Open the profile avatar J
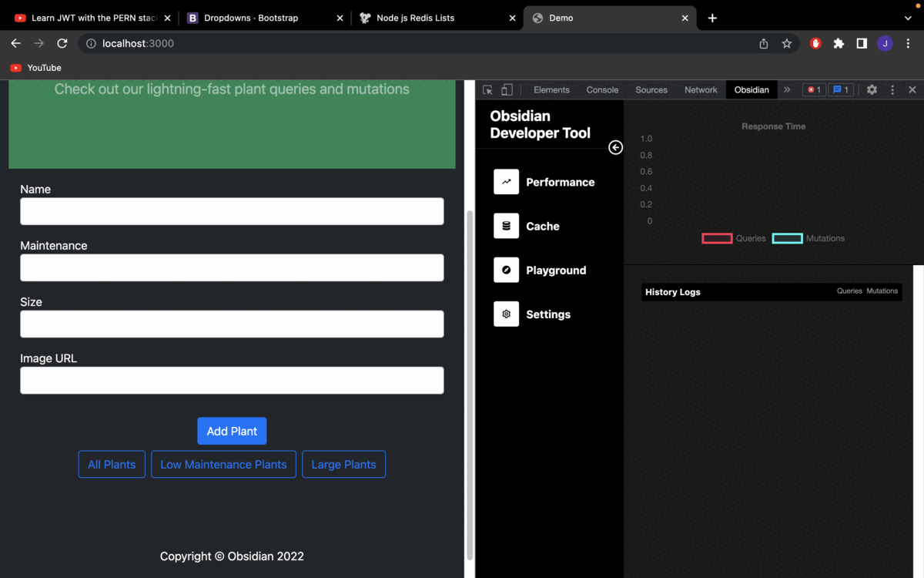 coord(885,43)
